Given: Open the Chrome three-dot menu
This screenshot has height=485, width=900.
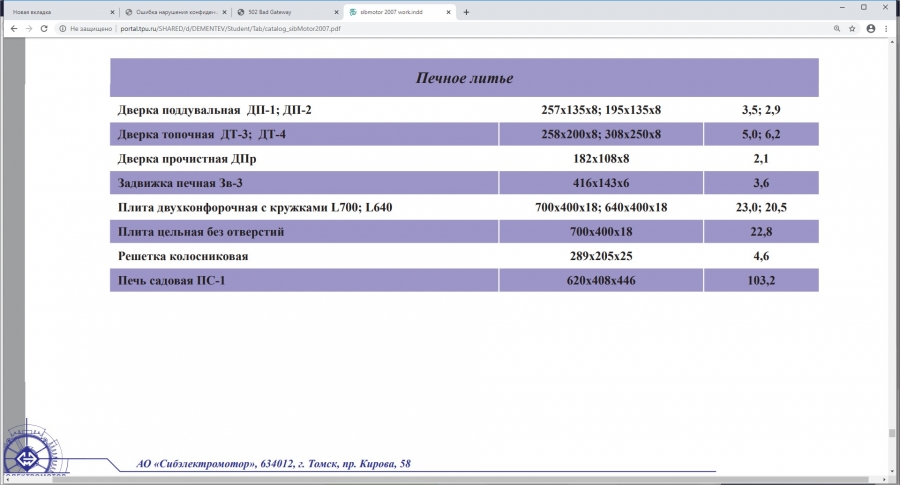Looking at the screenshot, I should click(x=887, y=29).
